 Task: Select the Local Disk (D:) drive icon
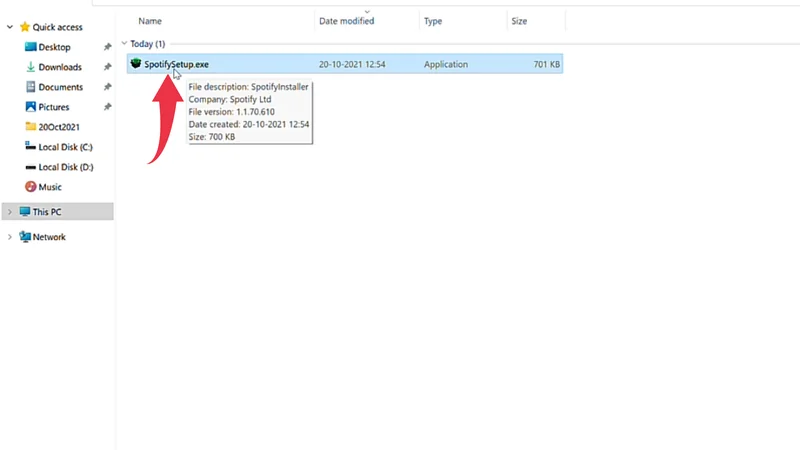pyautogui.click(x=30, y=167)
